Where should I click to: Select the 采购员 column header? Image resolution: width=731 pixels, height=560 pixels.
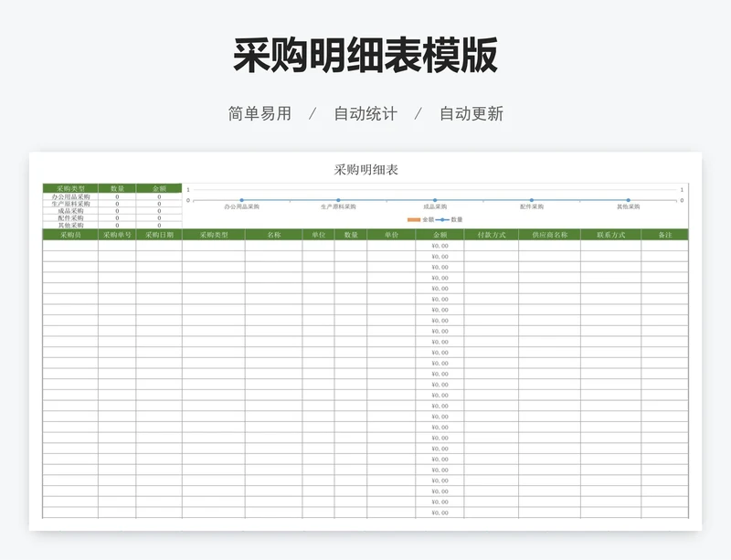[70, 235]
